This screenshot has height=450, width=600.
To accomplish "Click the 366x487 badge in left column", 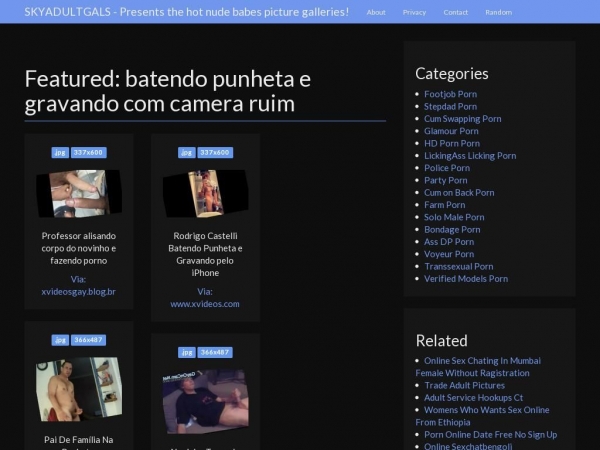I will 88,340.
